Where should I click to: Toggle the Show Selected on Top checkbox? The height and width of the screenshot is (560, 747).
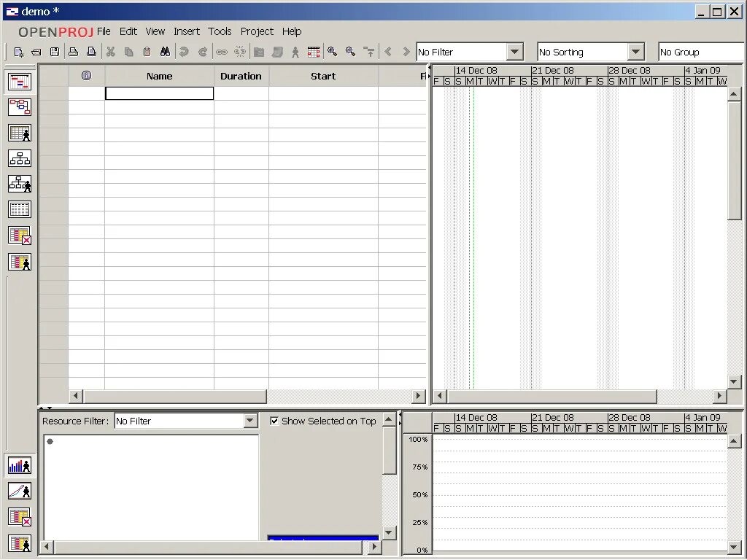[x=274, y=421]
